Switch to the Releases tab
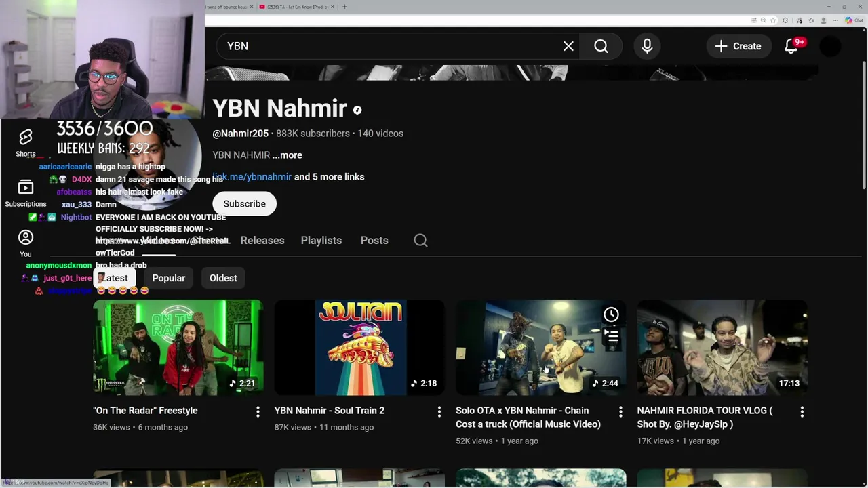The width and height of the screenshot is (868, 488). tap(262, 241)
